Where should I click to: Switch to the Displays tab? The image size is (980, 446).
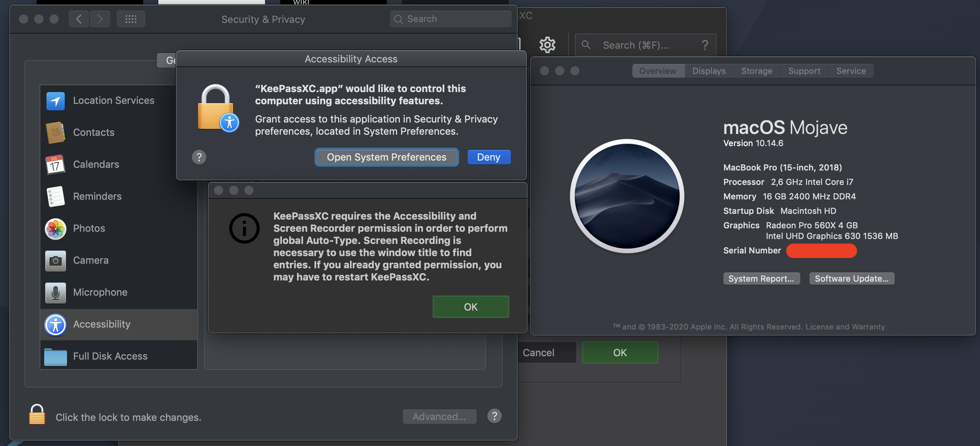pos(708,70)
